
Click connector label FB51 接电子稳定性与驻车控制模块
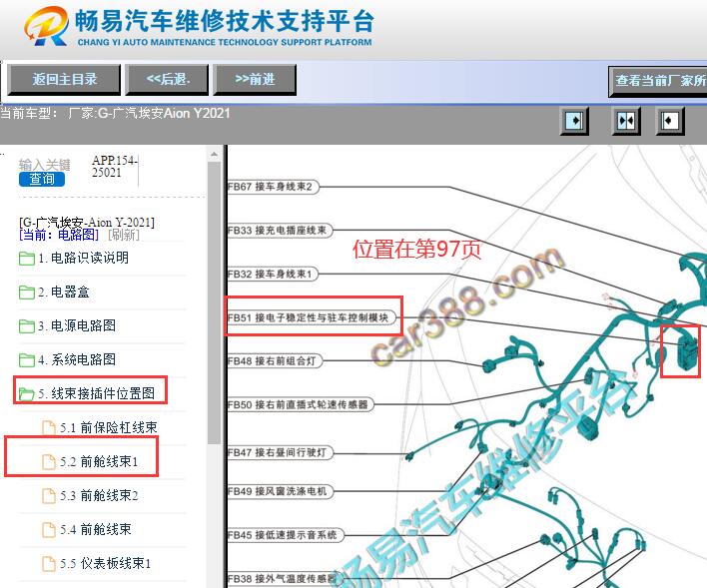click(312, 317)
